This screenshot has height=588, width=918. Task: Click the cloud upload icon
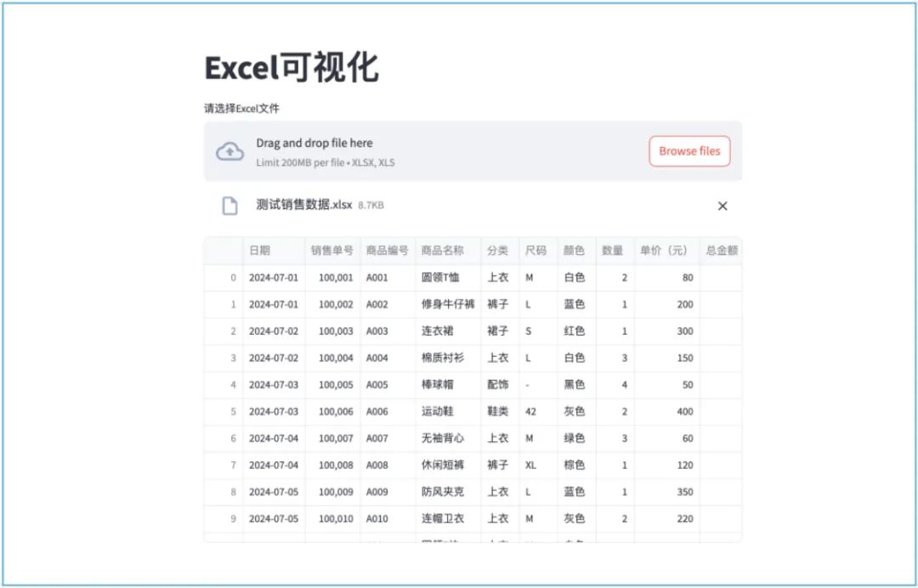click(229, 151)
